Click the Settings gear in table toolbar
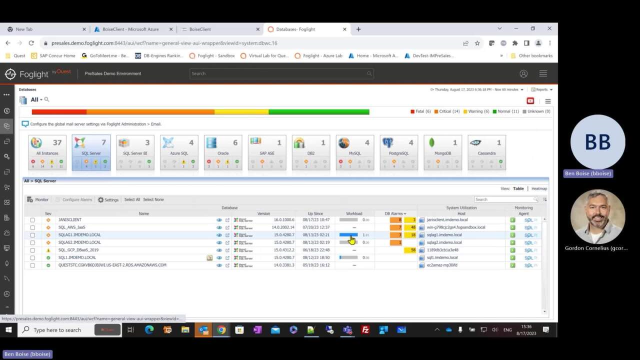The width and height of the screenshot is (640, 360). pos(108,200)
